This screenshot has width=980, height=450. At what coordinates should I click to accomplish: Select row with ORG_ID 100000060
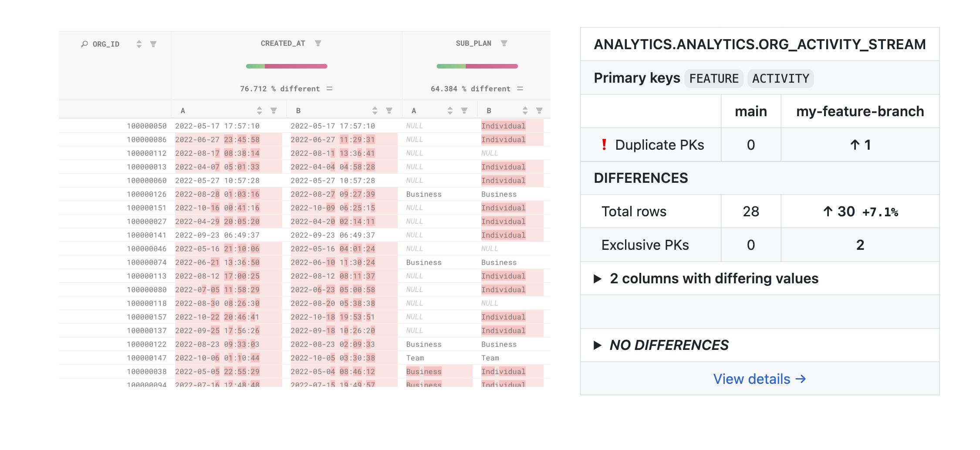304,181
